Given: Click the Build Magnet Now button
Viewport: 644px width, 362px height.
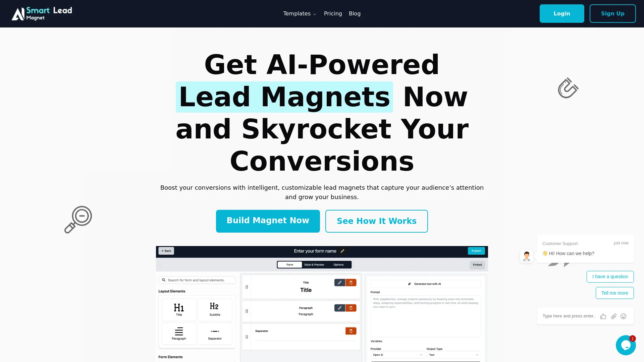Looking at the screenshot, I should (268, 221).
